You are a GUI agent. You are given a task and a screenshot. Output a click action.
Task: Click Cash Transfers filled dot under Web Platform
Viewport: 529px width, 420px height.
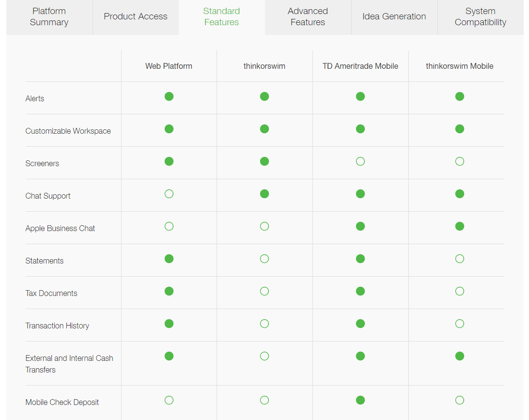(169, 356)
